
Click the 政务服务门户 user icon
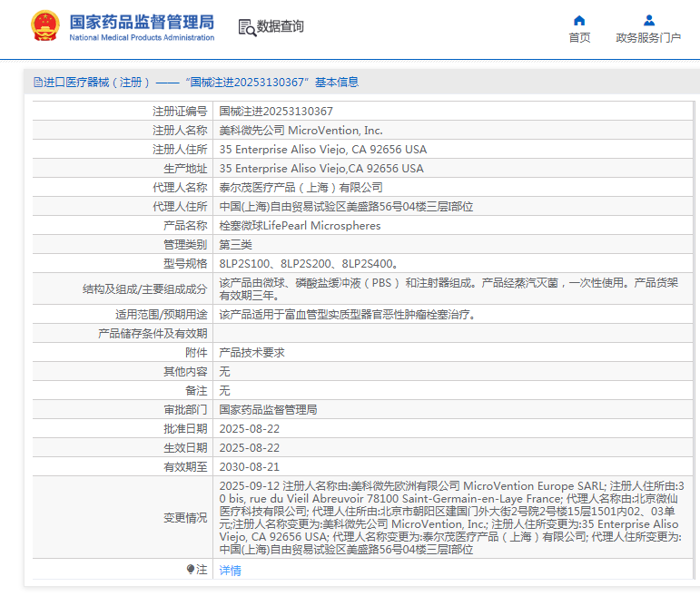tap(648, 20)
